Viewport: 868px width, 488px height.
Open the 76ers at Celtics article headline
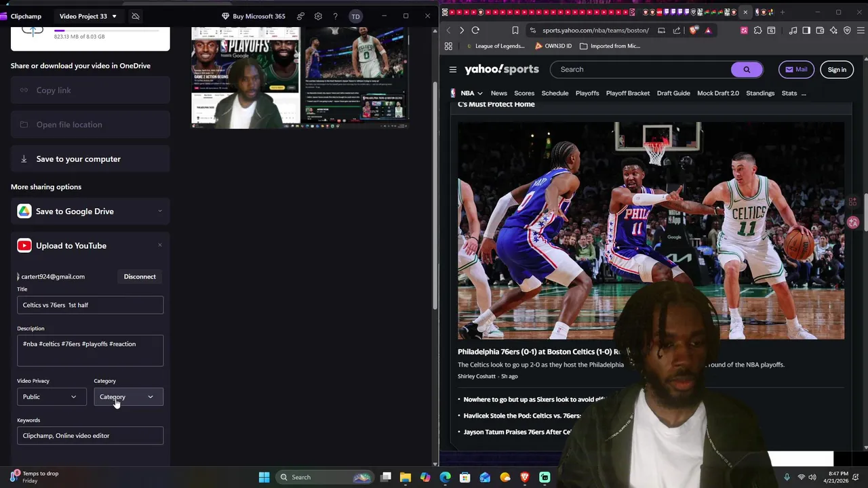tap(540, 352)
